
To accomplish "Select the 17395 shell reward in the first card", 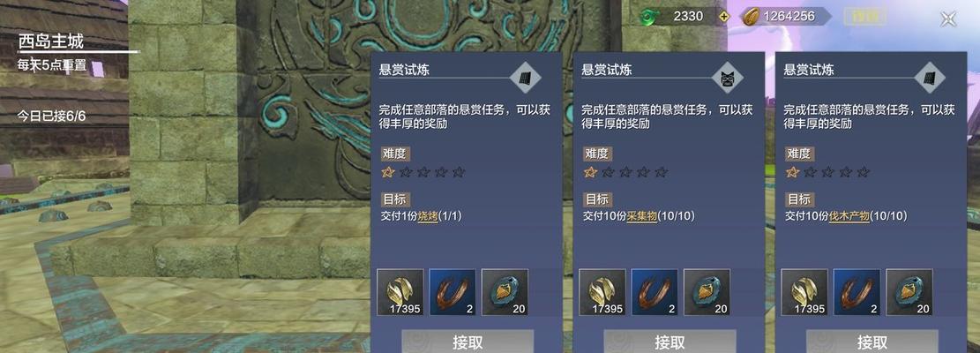I will (400, 292).
